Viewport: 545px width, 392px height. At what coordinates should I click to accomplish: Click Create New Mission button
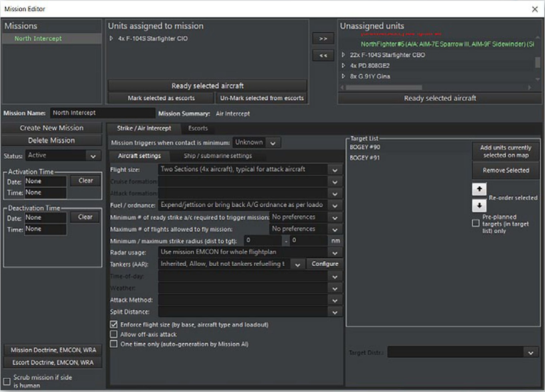pyautogui.click(x=52, y=128)
